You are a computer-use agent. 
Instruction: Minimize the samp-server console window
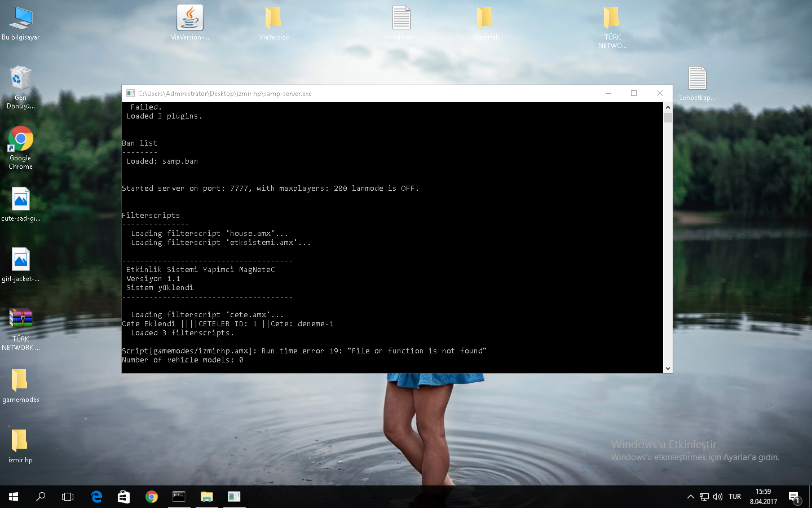[x=608, y=93]
